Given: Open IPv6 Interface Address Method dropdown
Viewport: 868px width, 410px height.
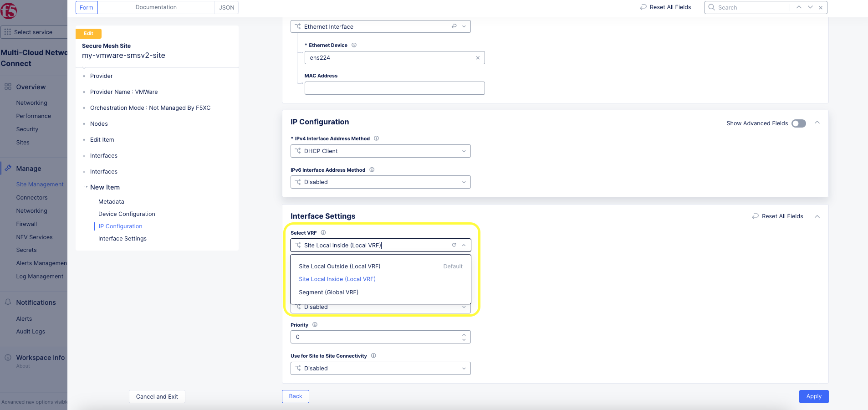Looking at the screenshot, I should 380,182.
